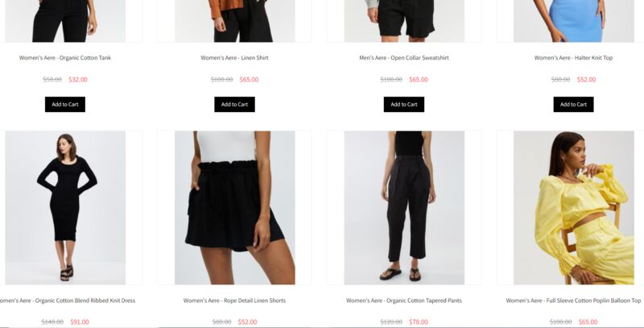Add Halter Knit Top to cart
Viewport: 644px width, 328px height.
[573, 105]
